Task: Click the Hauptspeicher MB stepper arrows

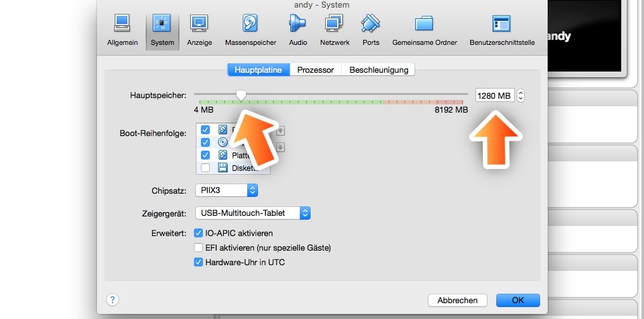Action: 520,96
